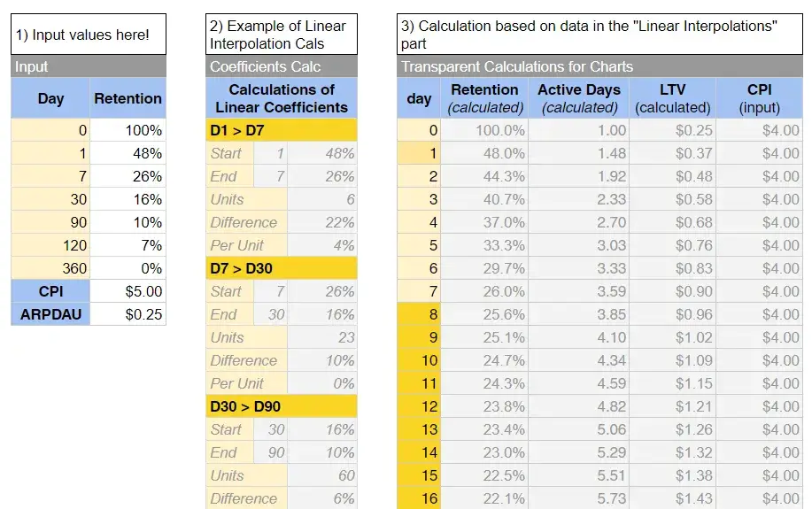Click the 'Calculations of Linear Coefficients' header cell
Viewport: 812px width, 509px height.
pos(282,98)
